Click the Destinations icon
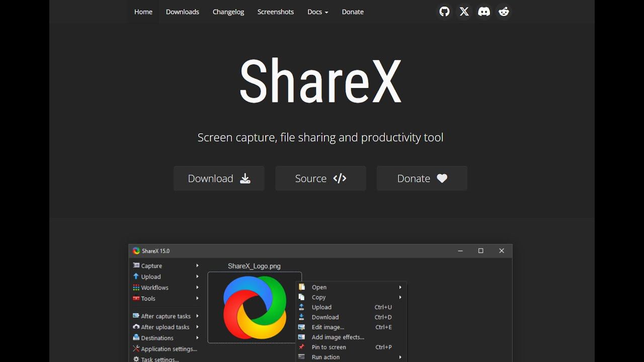Screen dimensions: 644x362 pyautogui.click(x=136, y=338)
